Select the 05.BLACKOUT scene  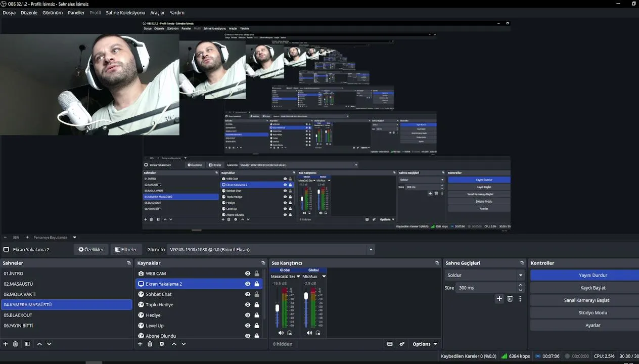tap(67, 315)
